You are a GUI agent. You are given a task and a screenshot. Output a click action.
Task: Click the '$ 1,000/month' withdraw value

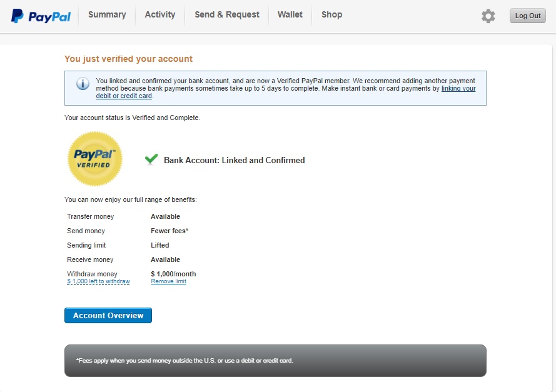[173, 274]
